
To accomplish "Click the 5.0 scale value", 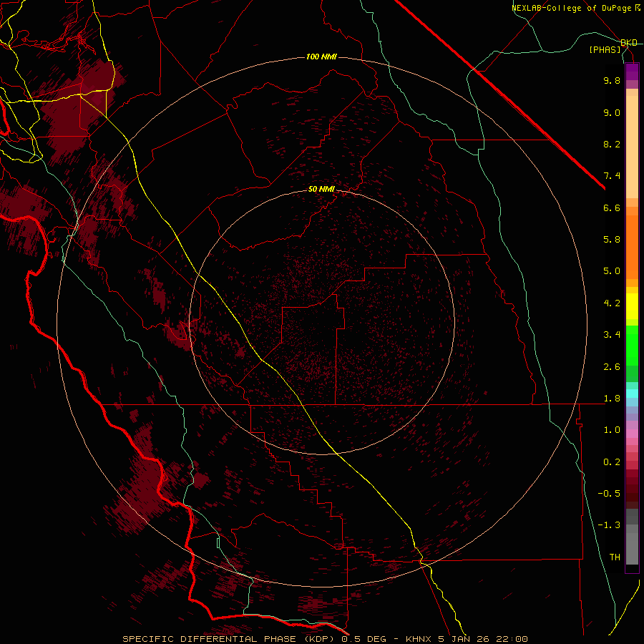I will tap(612, 271).
